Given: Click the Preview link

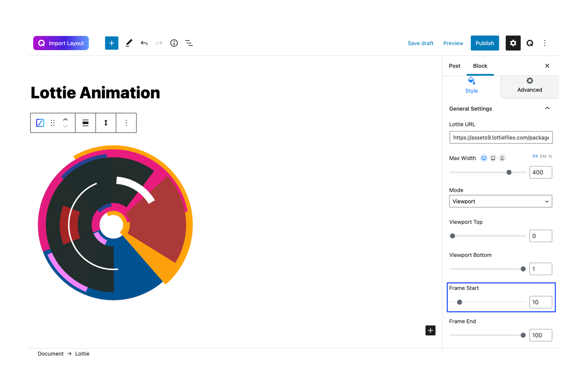Looking at the screenshot, I should click(x=453, y=43).
